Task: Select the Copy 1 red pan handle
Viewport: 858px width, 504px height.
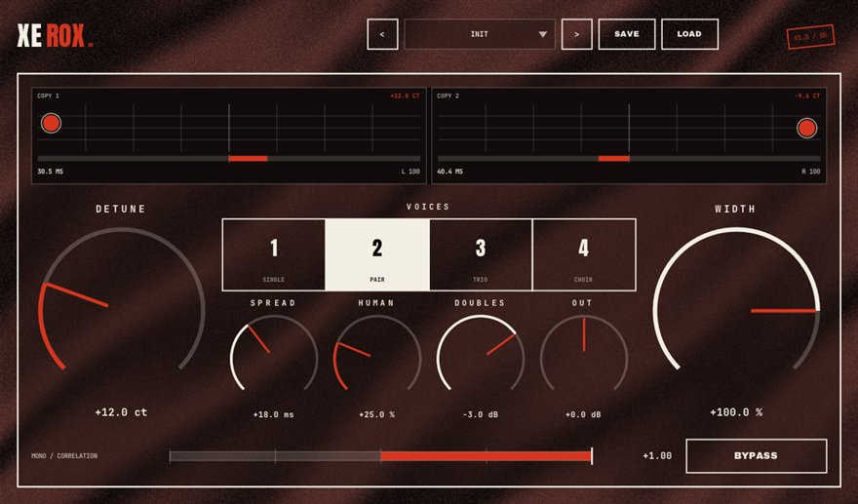Action: (x=51, y=123)
